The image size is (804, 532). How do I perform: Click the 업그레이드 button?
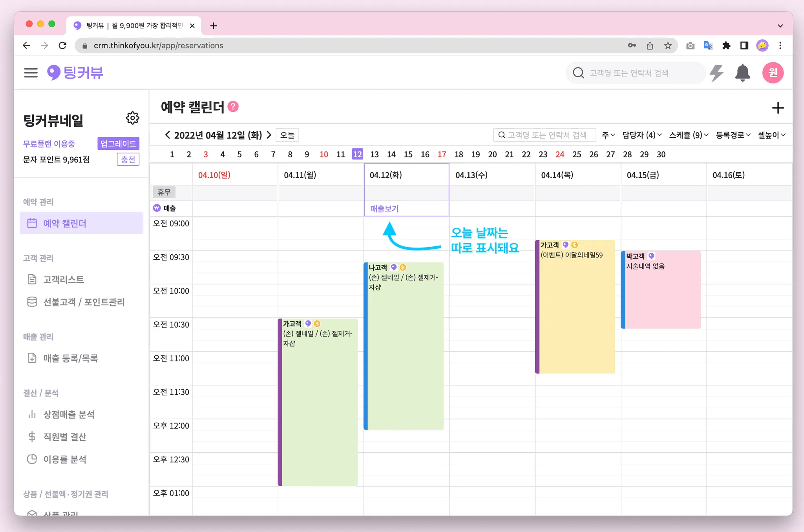click(x=118, y=144)
